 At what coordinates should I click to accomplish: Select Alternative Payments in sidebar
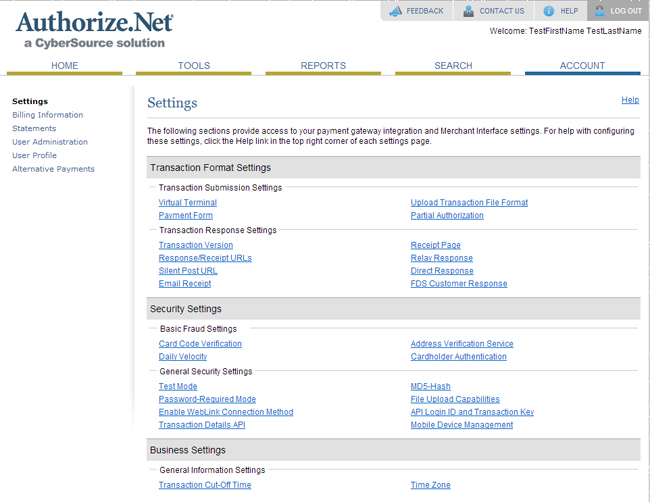[x=53, y=169]
